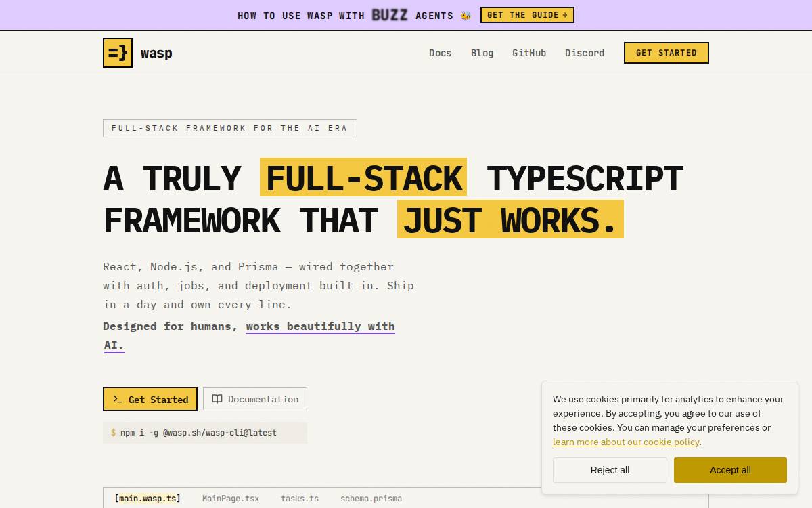Open learn more about cookie policy link
The image size is (812, 508).
coord(626,442)
